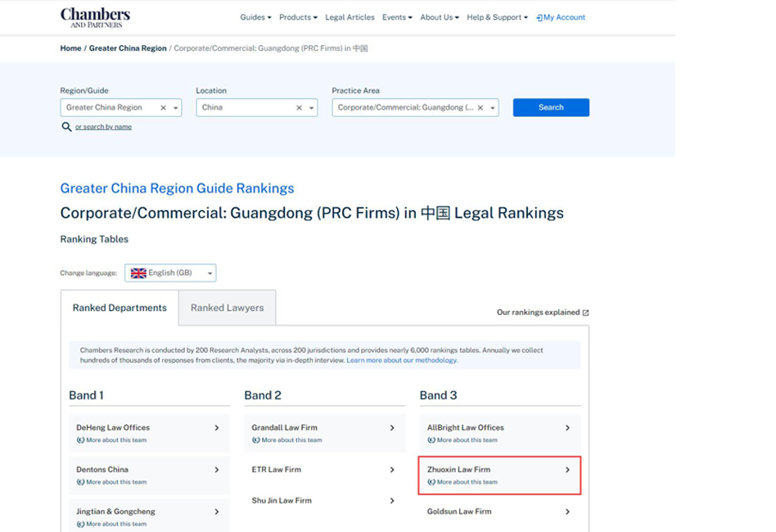
Task: Select Grandall Law Firm name
Action: [285, 427]
